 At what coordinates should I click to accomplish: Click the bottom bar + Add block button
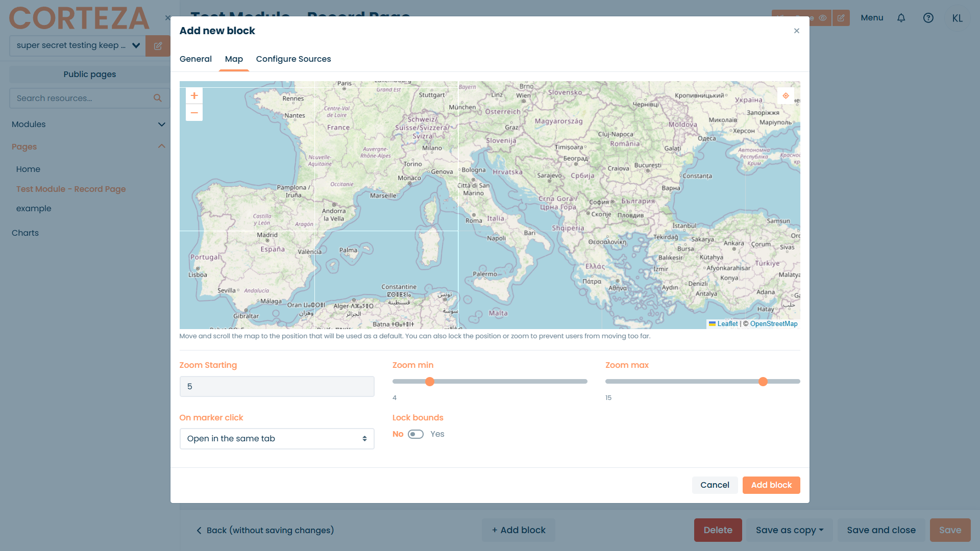[519, 530]
